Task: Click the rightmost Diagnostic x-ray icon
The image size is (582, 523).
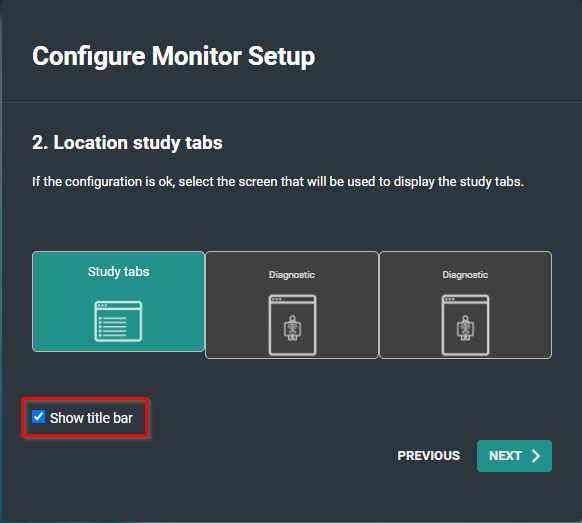Action: point(465,325)
